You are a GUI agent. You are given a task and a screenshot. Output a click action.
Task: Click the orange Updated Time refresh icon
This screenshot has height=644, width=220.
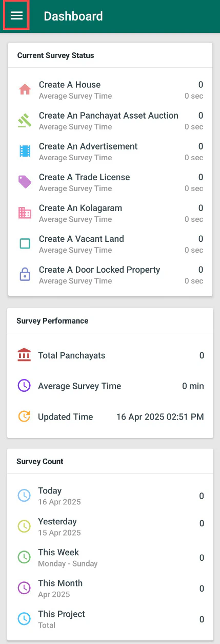[24, 416]
